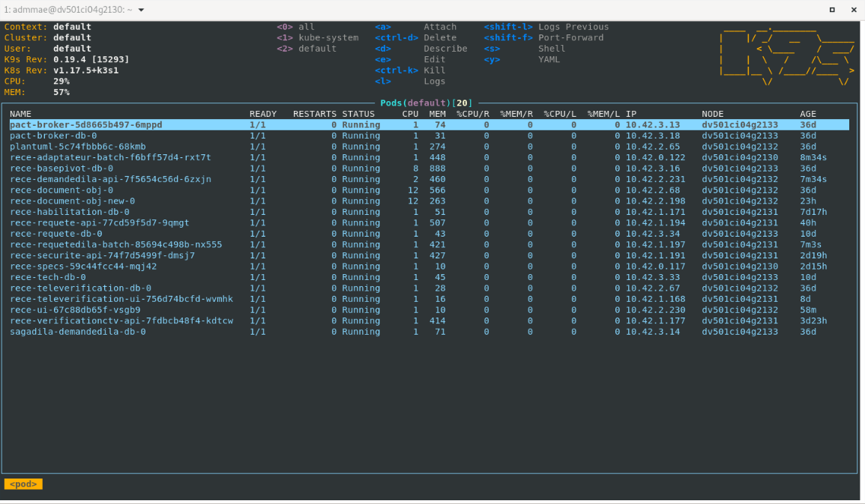Select the <1> kube-system namespace shortcut
Viewport: 865px width, 504px height.
click(x=318, y=38)
